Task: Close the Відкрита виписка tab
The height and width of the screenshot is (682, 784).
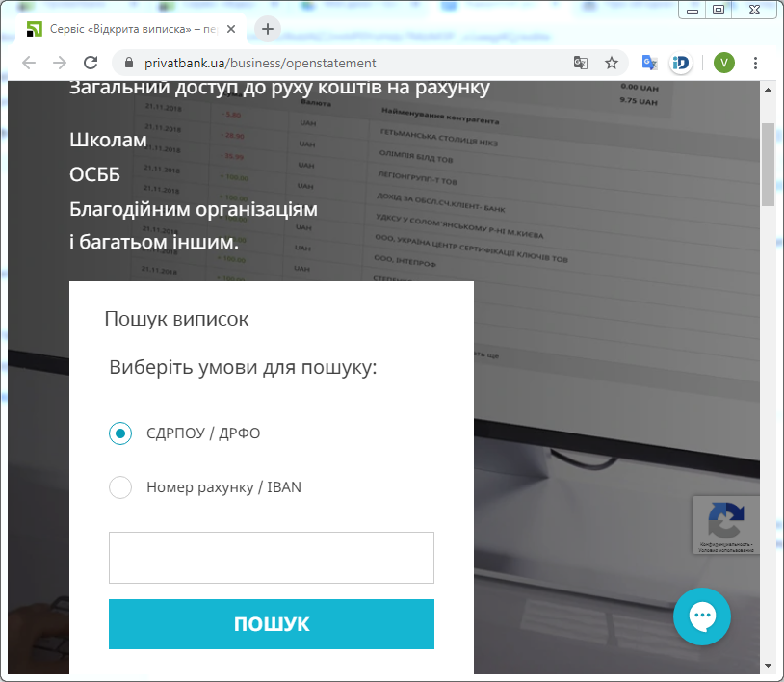Action: click(x=231, y=29)
